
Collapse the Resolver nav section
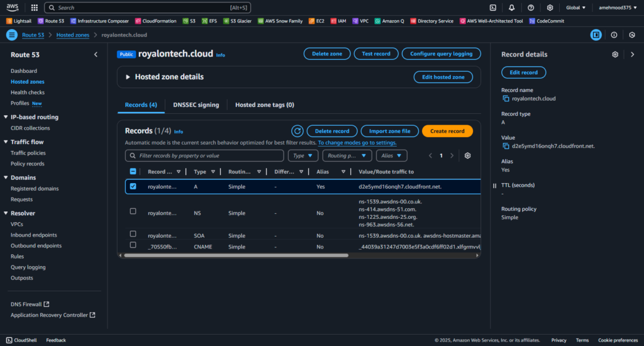(6, 213)
